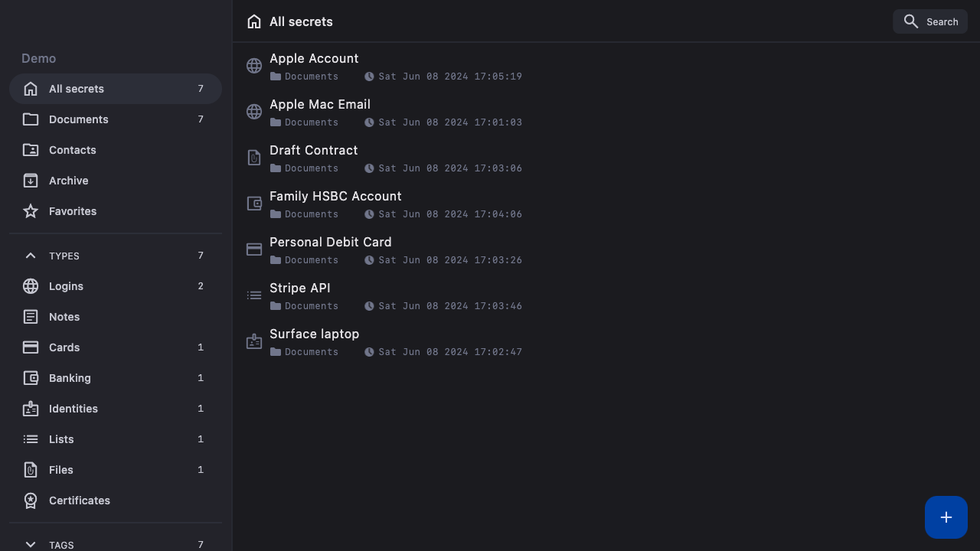Screen dimensions: 980x551
Task: Click the globe icon next to Apple Account
Action: point(254,66)
